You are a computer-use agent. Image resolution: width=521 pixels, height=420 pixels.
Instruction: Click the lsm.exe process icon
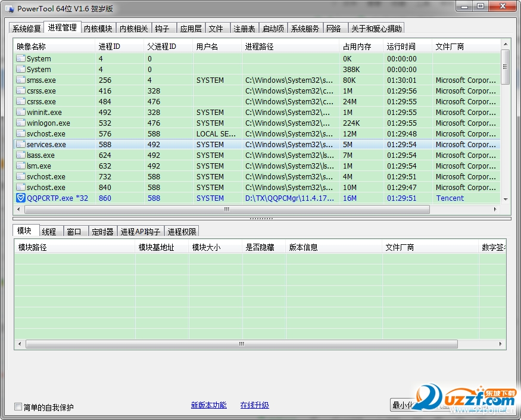coord(21,166)
